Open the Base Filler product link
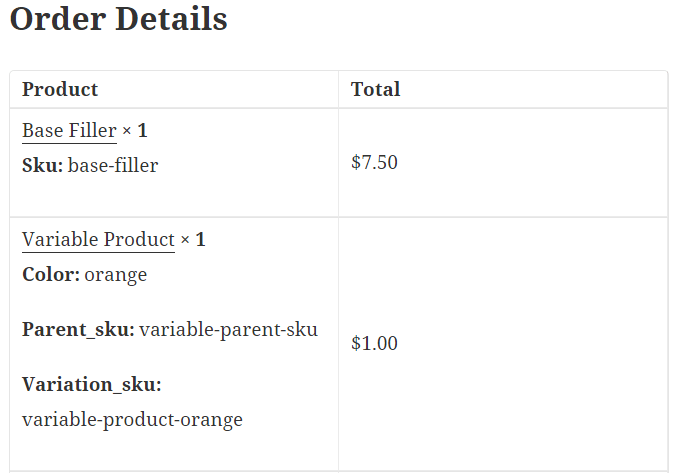This screenshot has height=473, width=675. point(69,130)
